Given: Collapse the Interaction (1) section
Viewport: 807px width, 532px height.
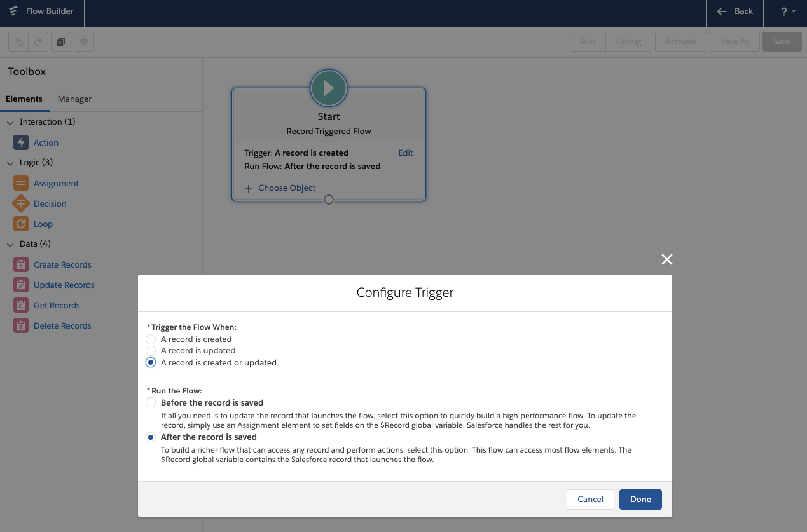Looking at the screenshot, I should coord(10,122).
